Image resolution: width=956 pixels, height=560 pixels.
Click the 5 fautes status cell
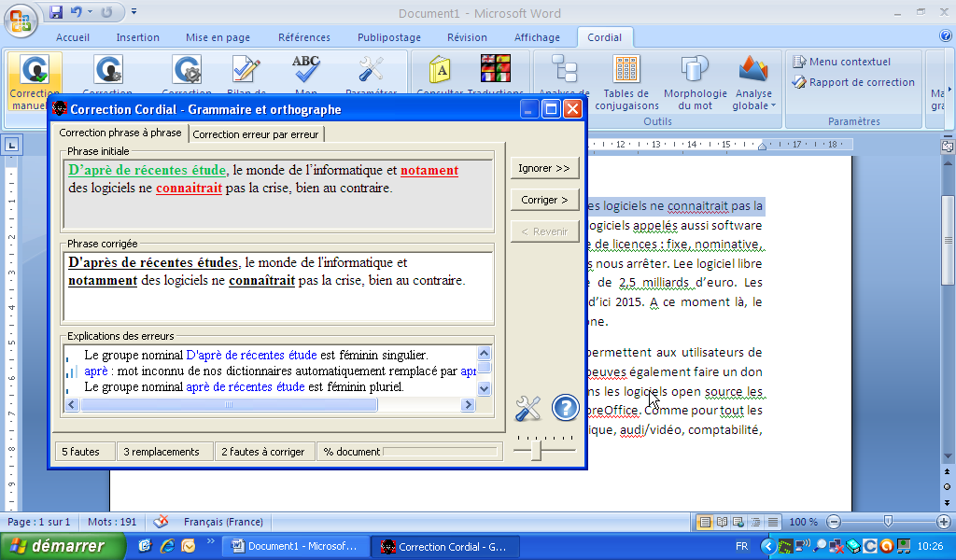click(x=85, y=452)
